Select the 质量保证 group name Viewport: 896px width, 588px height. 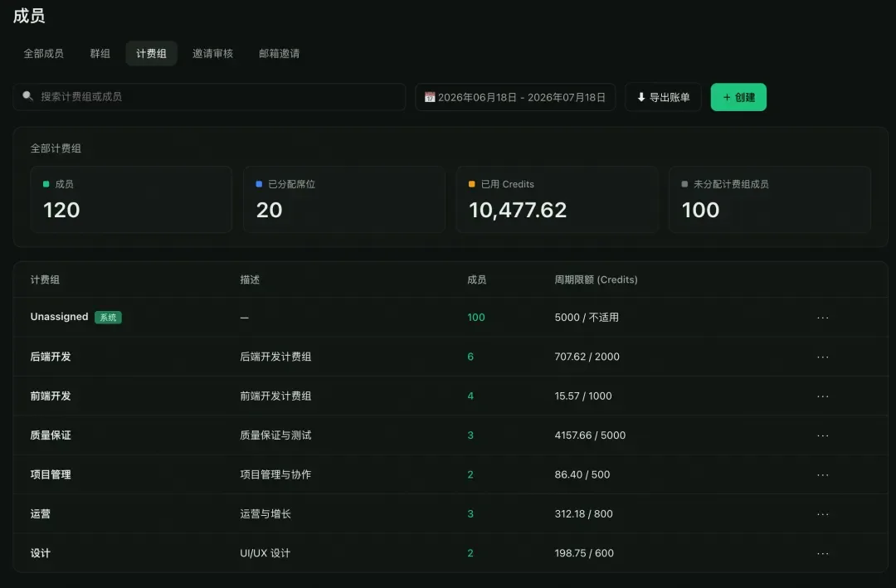click(51, 435)
